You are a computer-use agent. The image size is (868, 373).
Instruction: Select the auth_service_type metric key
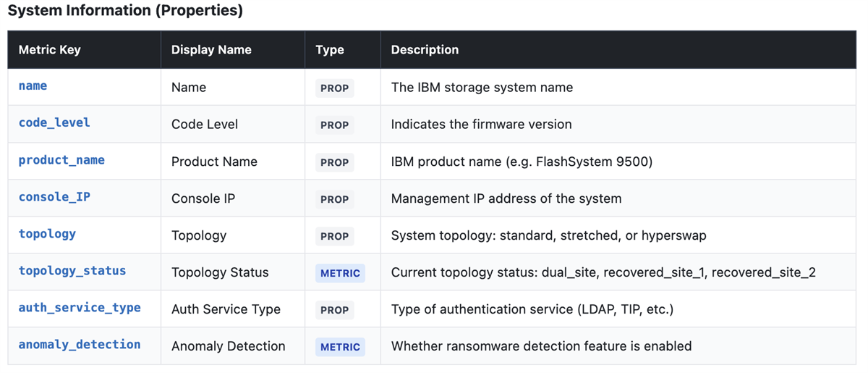[x=80, y=308]
